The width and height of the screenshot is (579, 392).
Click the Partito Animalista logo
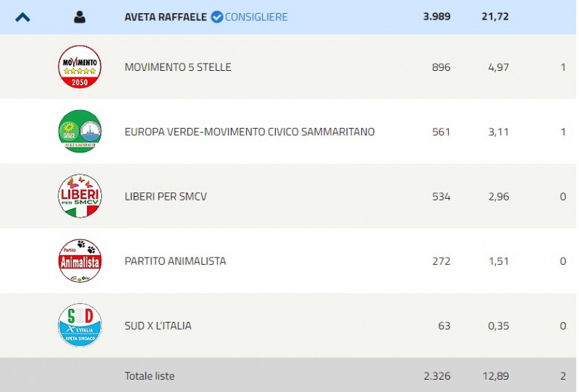click(80, 260)
